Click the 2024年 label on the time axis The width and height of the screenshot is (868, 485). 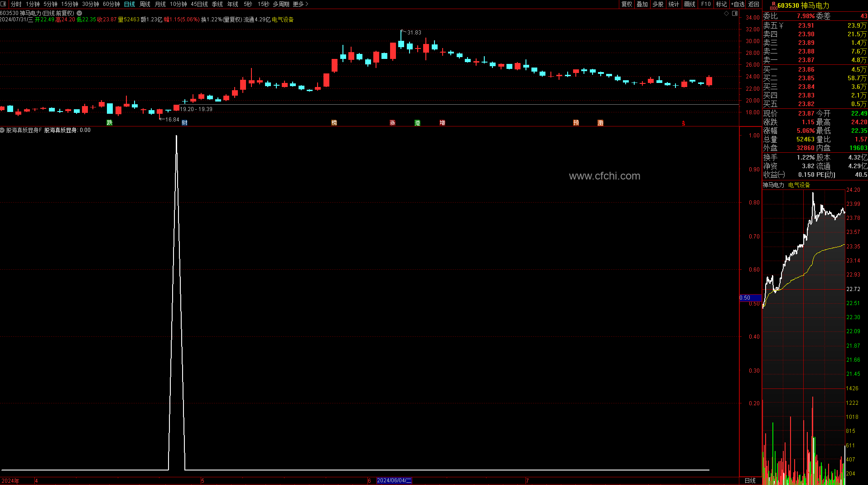coord(10,481)
